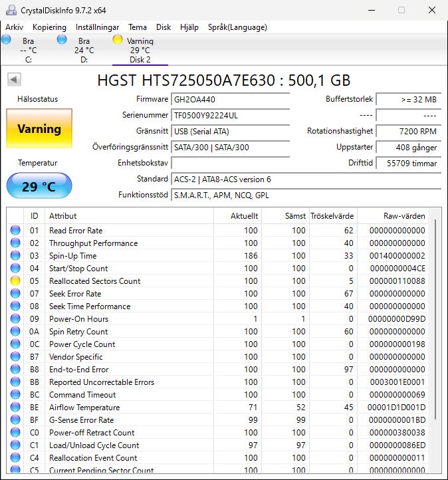Click the yellow Varning health status button

pyautogui.click(x=39, y=129)
